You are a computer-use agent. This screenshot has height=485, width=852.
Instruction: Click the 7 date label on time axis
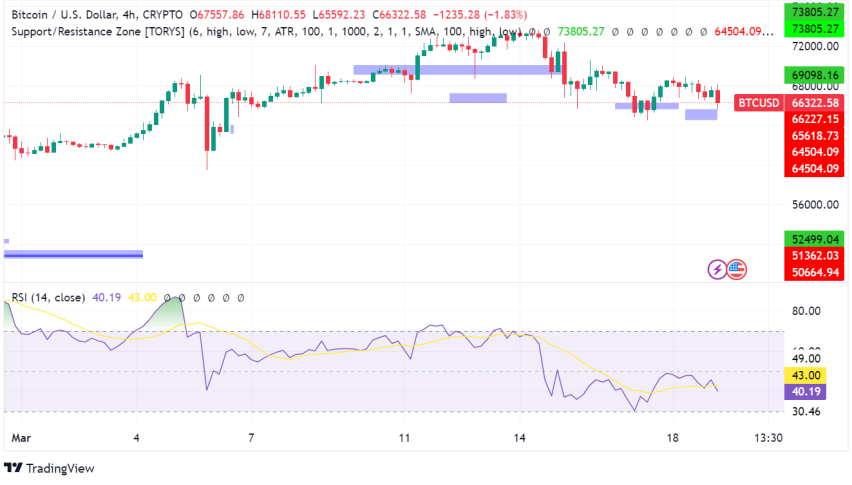251,438
